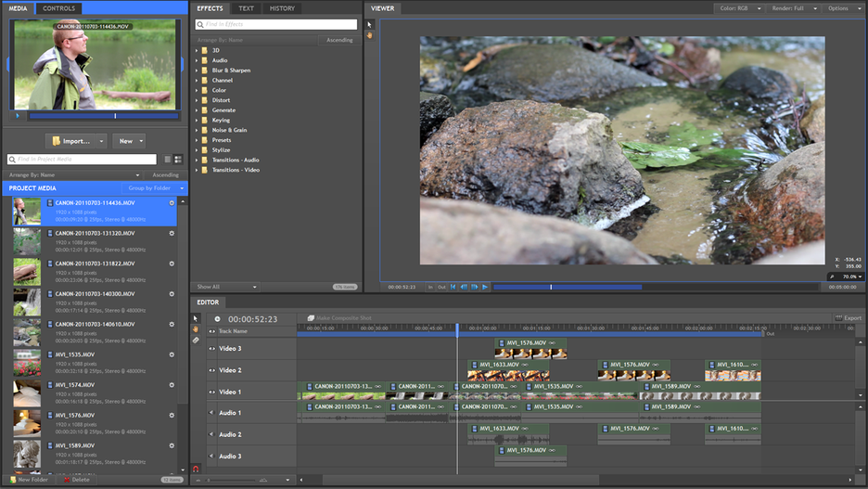
Task: Expand the Blur & Sharpen effects folder
Action: (x=197, y=71)
